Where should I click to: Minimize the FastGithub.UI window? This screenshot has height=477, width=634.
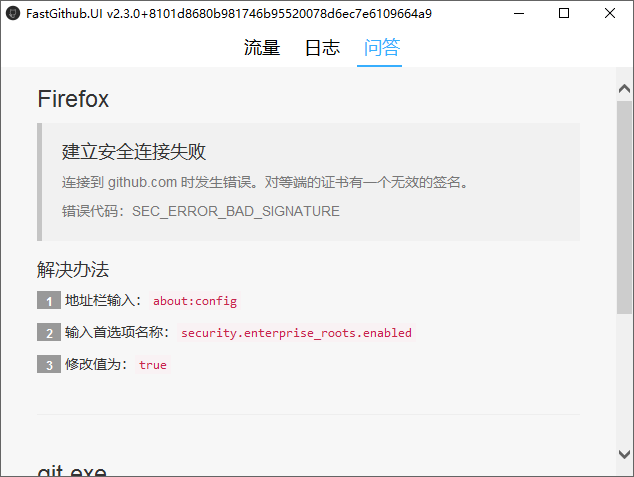pos(519,13)
